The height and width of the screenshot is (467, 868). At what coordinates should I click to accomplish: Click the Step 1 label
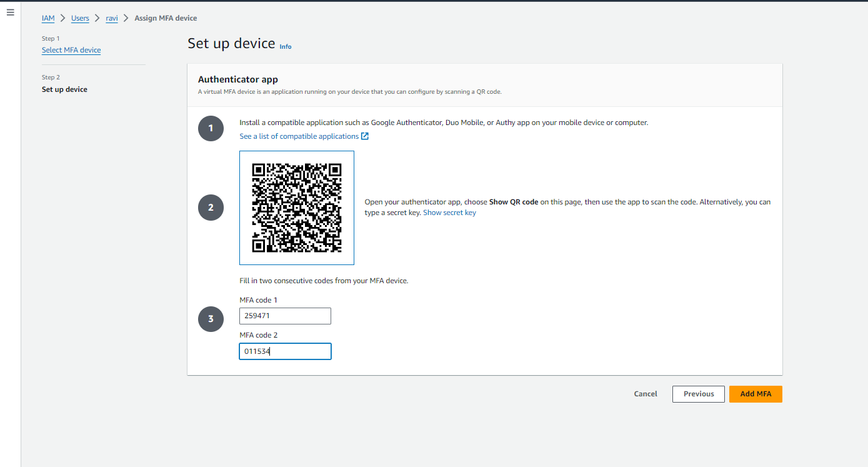click(x=51, y=39)
